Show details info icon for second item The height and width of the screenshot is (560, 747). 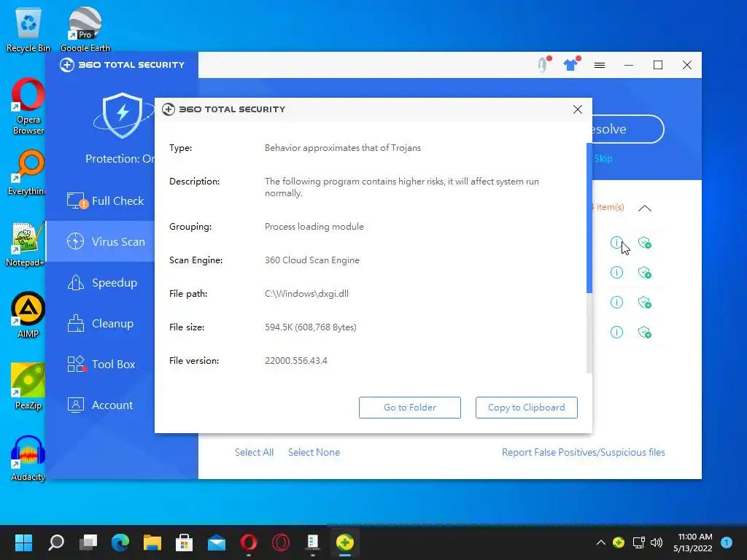click(x=616, y=273)
